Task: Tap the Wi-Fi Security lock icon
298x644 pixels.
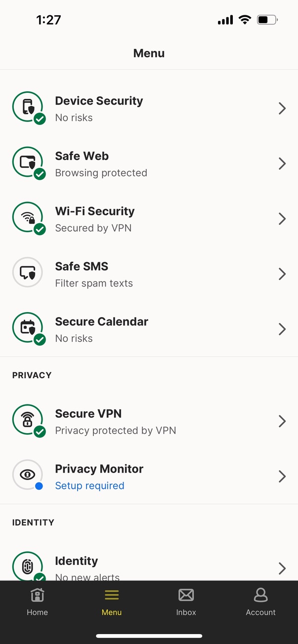Action: 28,217
